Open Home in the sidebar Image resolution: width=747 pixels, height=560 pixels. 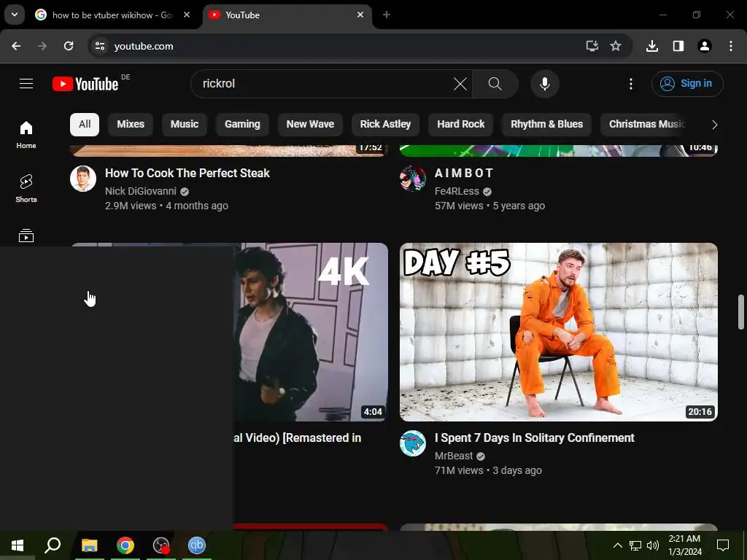click(26, 135)
